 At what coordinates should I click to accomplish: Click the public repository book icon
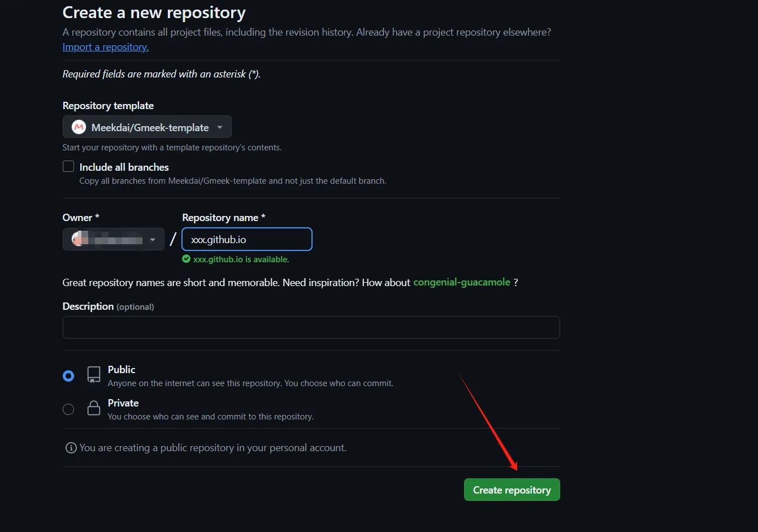pos(94,374)
